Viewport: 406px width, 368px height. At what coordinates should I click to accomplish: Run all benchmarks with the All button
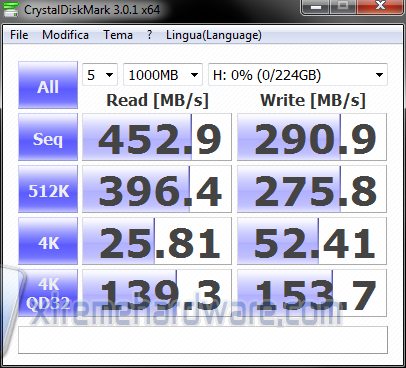tap(48, 85)
